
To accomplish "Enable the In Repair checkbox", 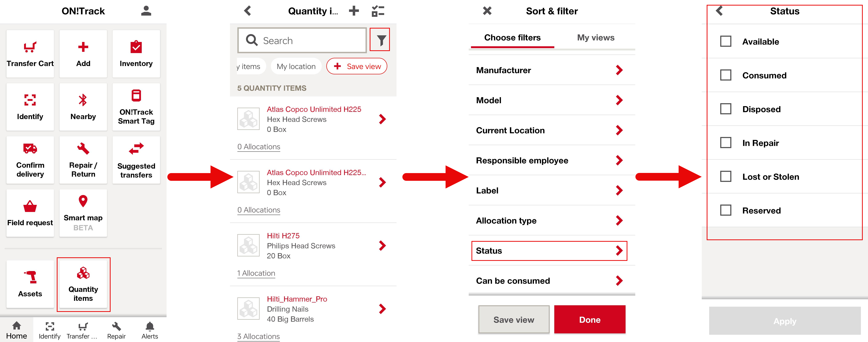I will point(725,143).
